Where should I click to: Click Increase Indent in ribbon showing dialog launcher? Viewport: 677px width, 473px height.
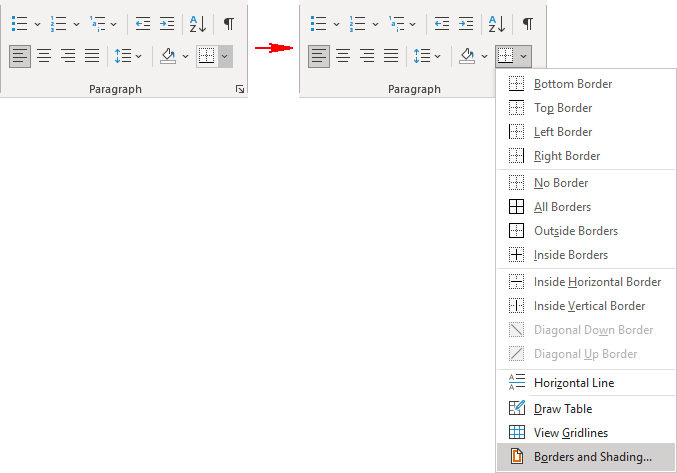[167, 23]
